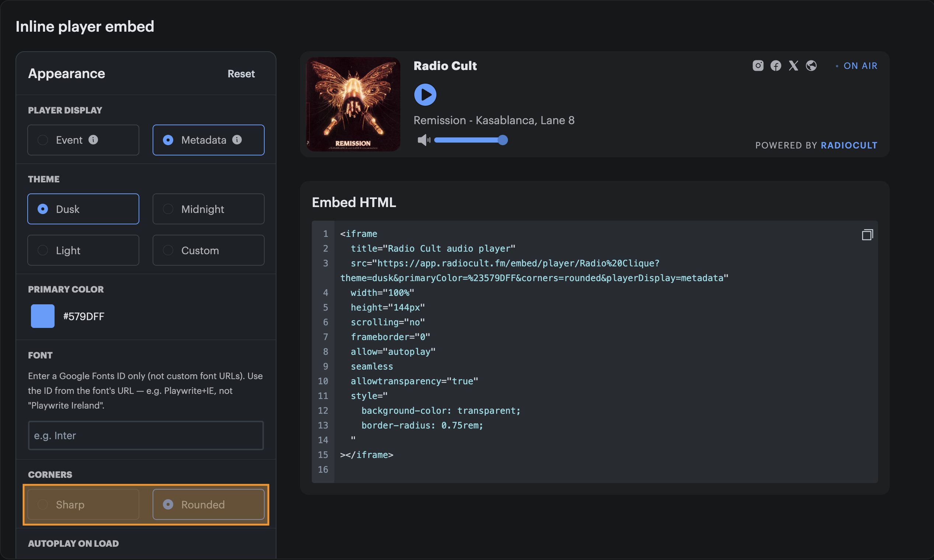Choose the Midnight theme

click(x=208, y=209)
